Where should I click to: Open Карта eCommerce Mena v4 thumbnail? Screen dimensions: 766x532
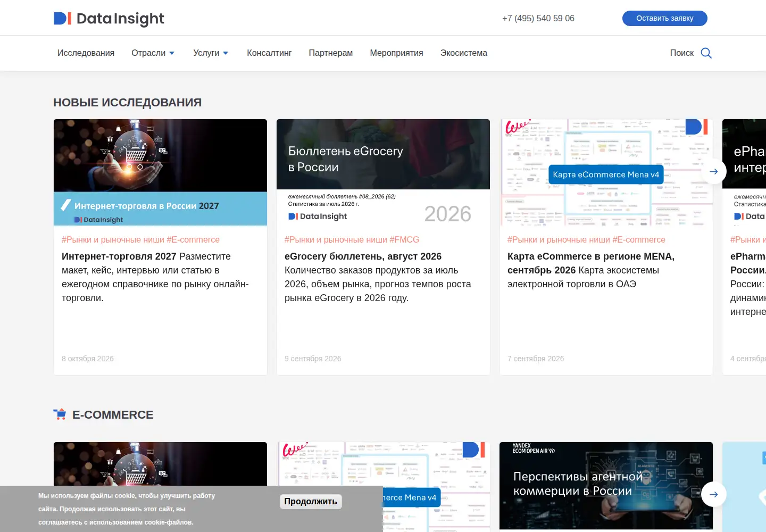pyautogui.click(x=606, y=172)
